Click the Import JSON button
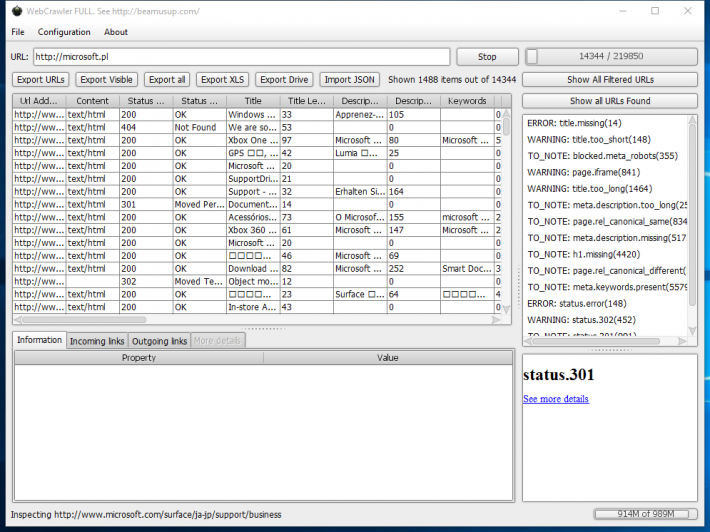This screenshot has height=532, width=710. pyautogui.click(x=350, y=80)
